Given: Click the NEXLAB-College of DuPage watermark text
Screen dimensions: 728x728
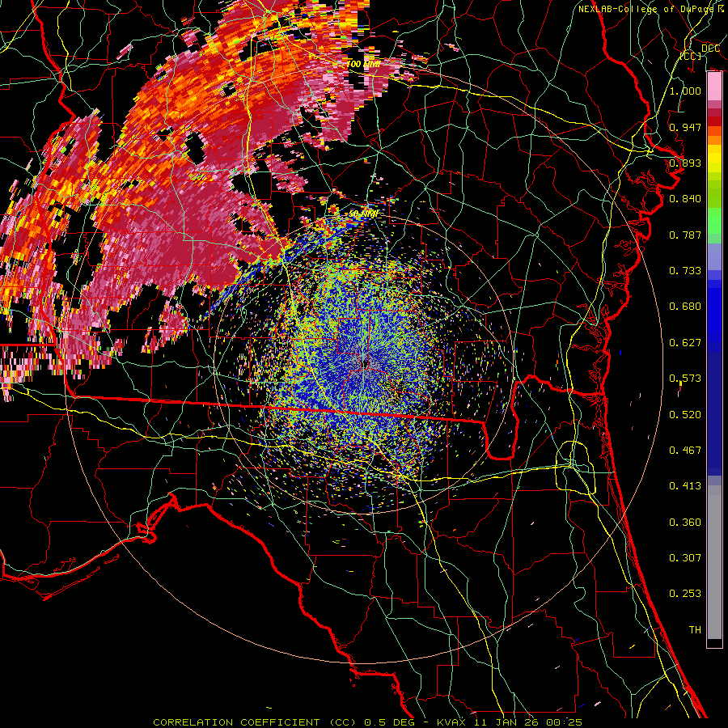Looking at the screenshot, I should tap(650, 9).
